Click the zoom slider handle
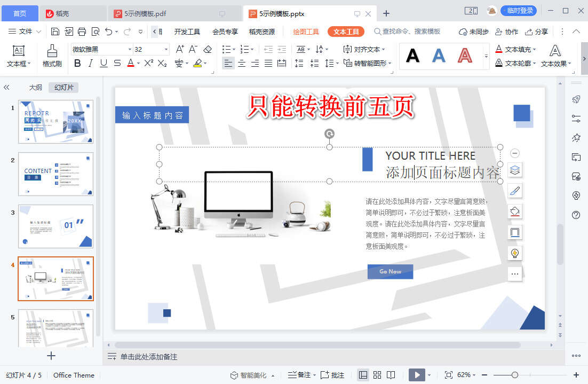 coord(515,374)
